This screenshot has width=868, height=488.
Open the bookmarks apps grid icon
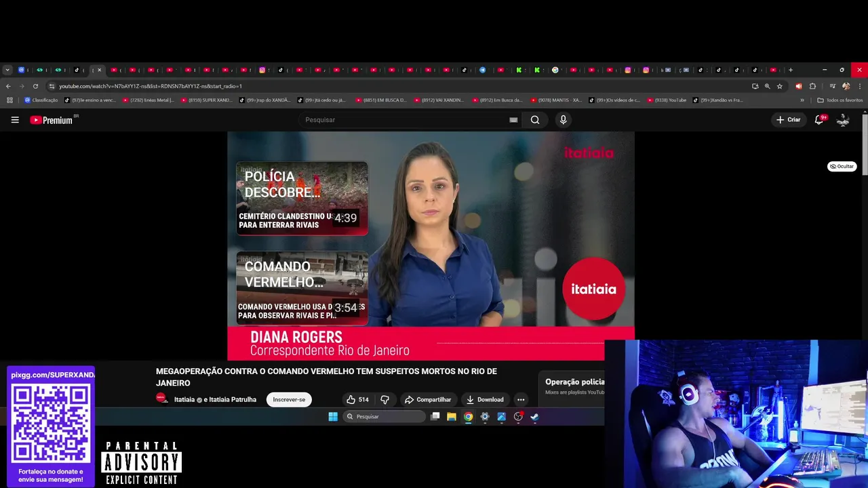click(x=9, y=100)
